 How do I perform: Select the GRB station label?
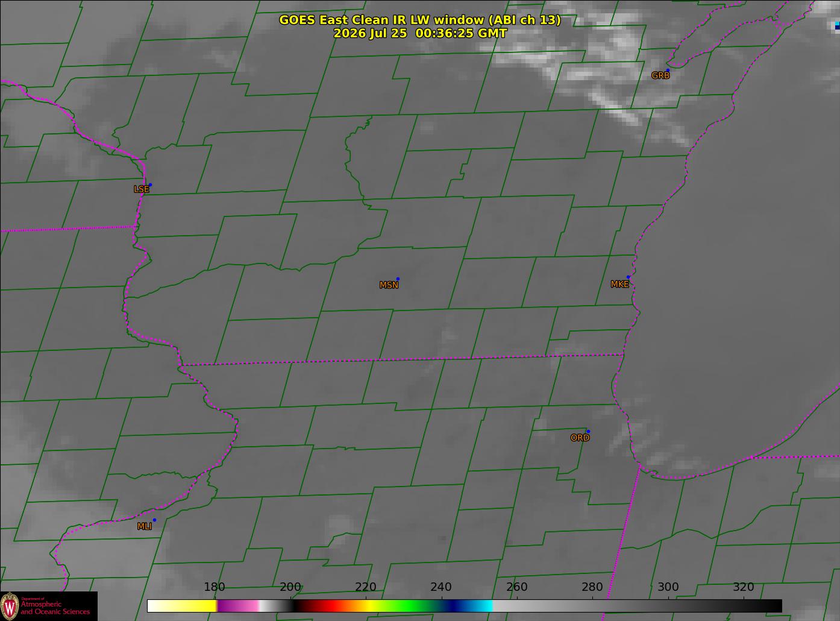point(660,75)
